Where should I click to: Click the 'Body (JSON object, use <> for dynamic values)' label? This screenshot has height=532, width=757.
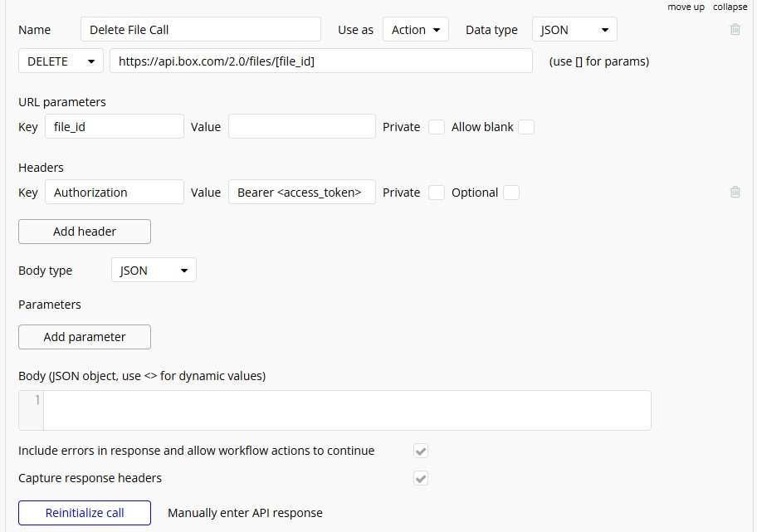pyautogui.click(x=142, y=376)
